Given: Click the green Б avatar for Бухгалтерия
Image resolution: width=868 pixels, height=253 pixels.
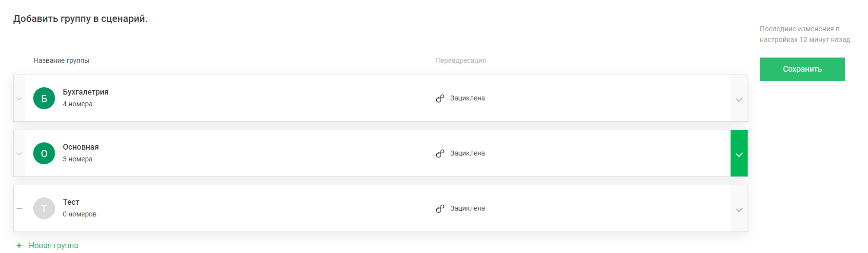Looking at the screenshot, I should (44, 98).
